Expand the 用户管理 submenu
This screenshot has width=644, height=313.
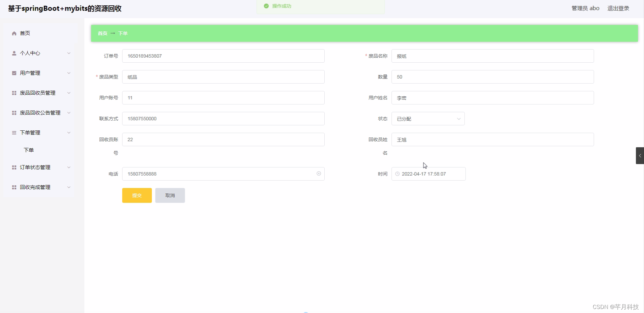[68, 73]
